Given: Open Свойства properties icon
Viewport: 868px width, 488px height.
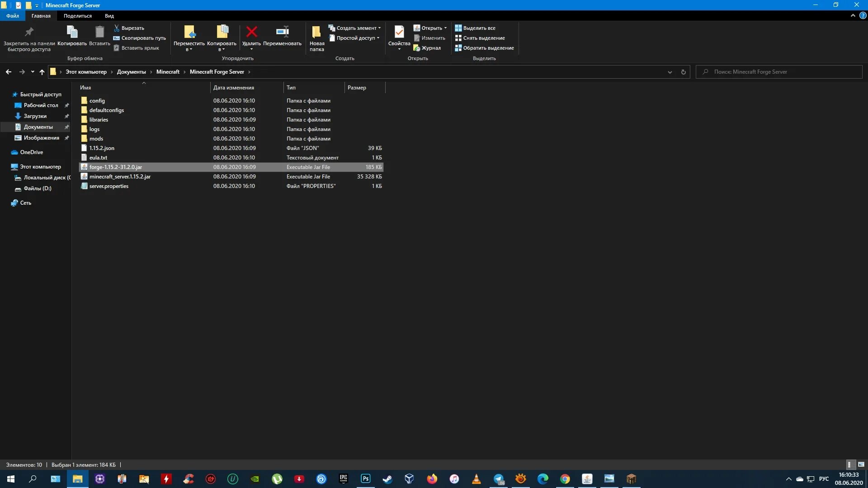Looking at the screenshot, I should tap(399, 32).
